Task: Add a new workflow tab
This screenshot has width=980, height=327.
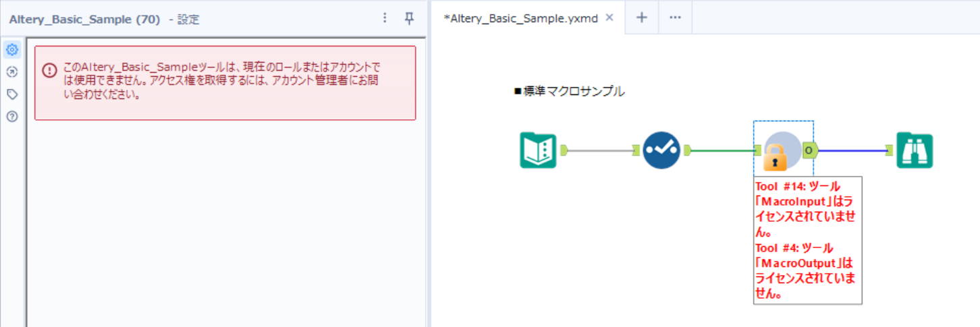Action: coord(642,18)
